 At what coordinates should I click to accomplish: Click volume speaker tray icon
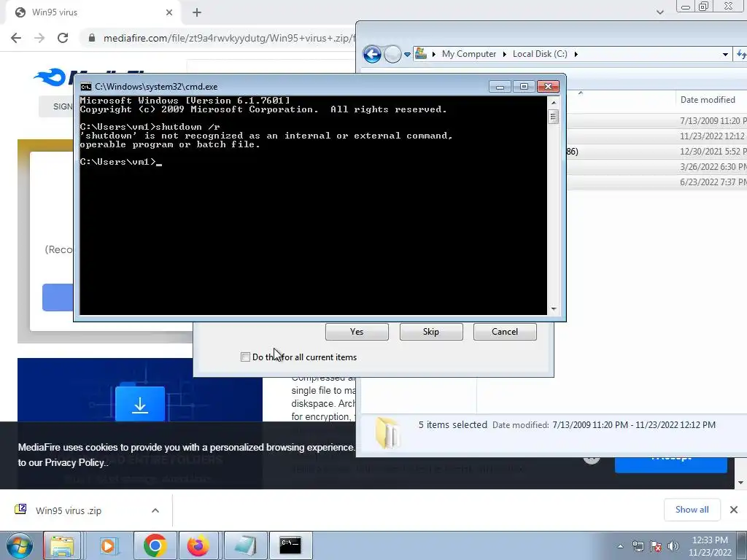point(673,546)
